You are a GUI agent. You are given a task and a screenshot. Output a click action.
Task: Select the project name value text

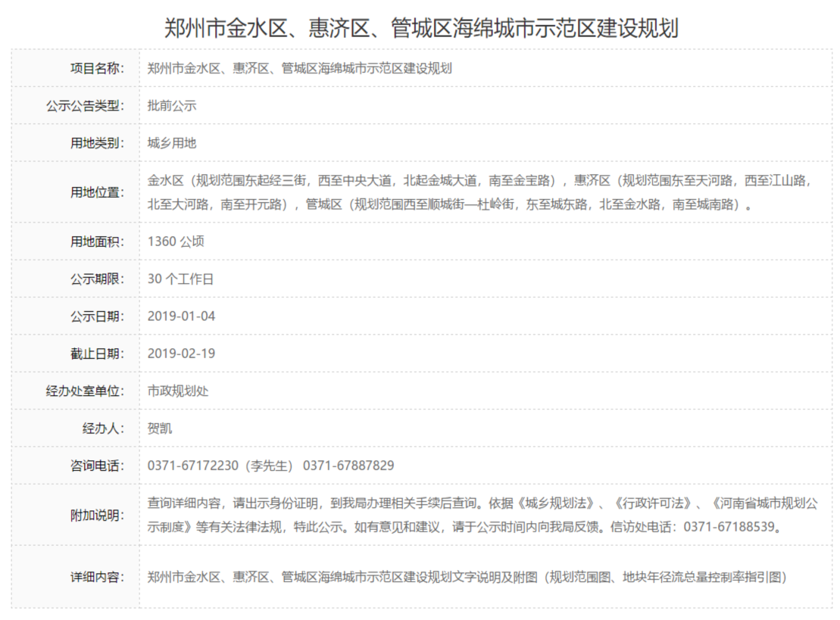click(x=299, y=68)
